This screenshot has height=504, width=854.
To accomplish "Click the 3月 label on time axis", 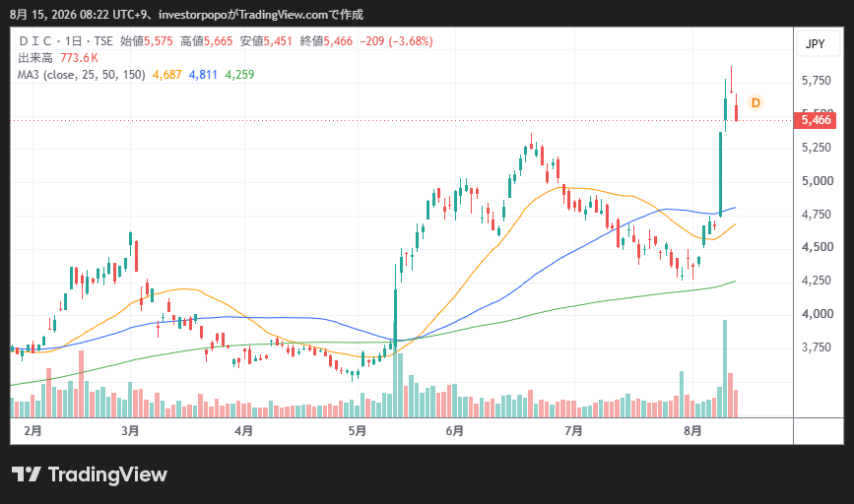I will [x=130, y=431].
